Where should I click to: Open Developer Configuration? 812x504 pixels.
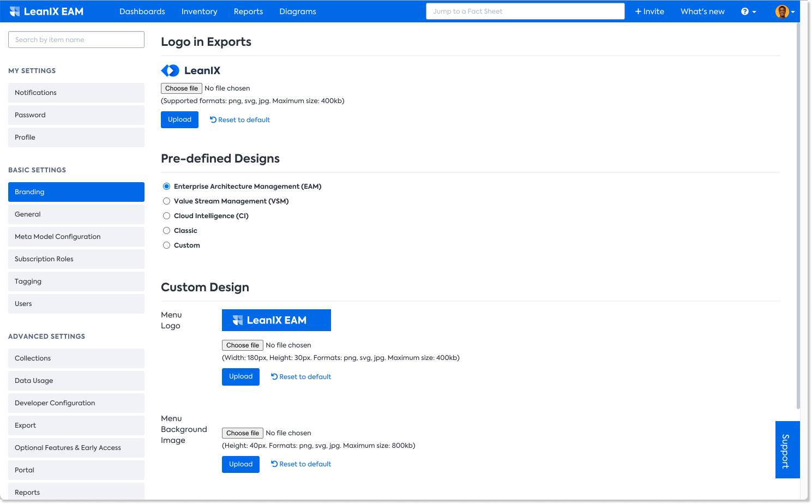coord(76,403)
